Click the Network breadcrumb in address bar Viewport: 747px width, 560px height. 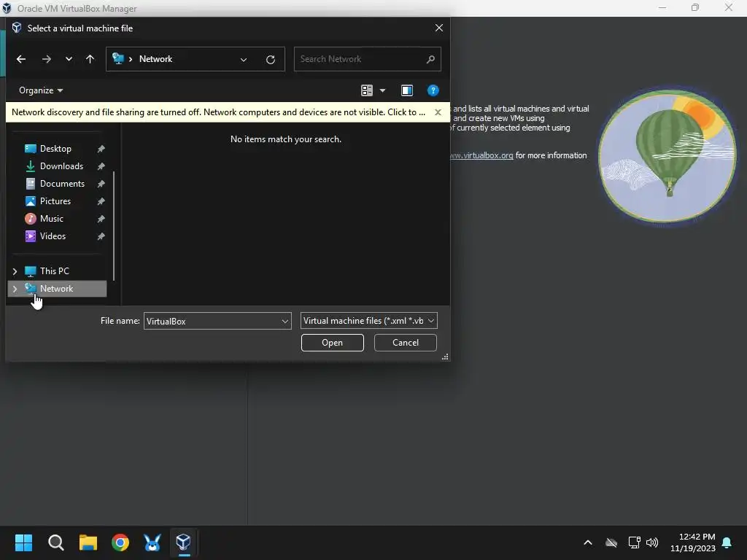[x=156, y=59]
